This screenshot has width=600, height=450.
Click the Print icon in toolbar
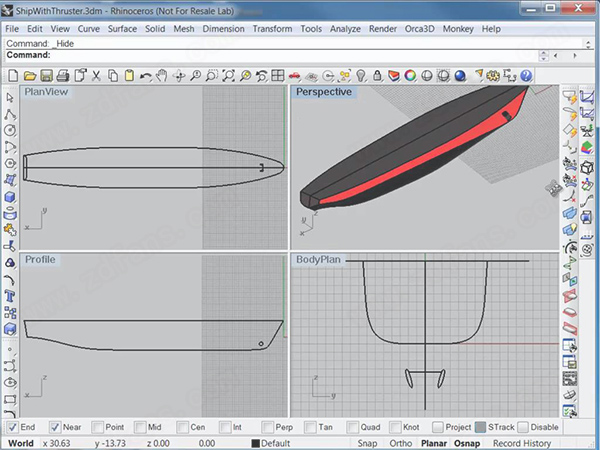62,75
